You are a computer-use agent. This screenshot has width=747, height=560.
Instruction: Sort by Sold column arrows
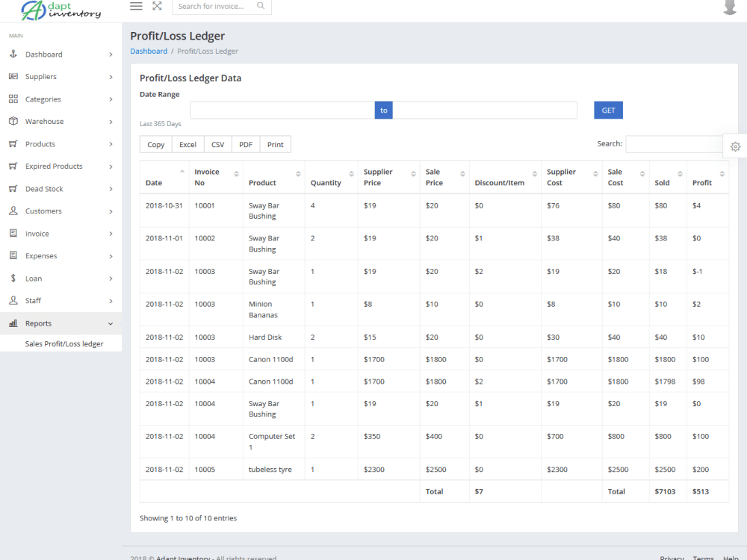[680, 174]
